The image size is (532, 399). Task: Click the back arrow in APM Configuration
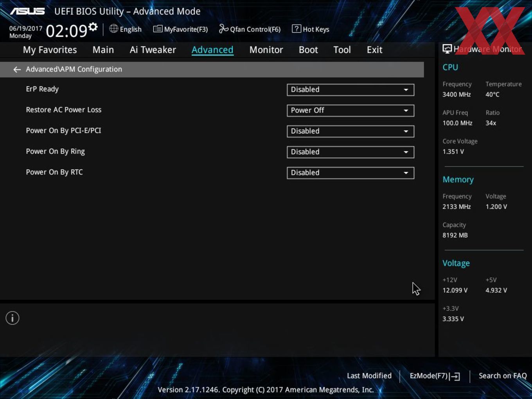click(x=17, y=69)
